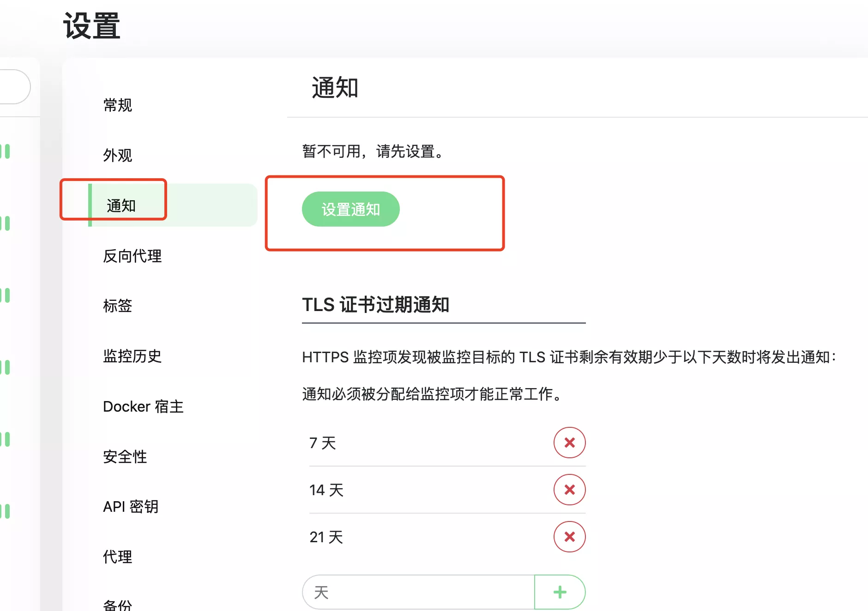Delete the 14 天 expiry entry

click(x=569, y=490)
